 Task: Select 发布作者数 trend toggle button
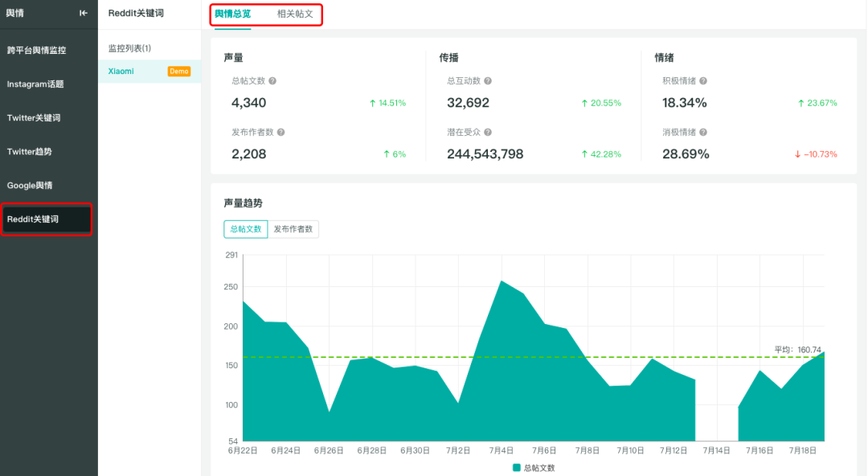(x=293, y=229)
